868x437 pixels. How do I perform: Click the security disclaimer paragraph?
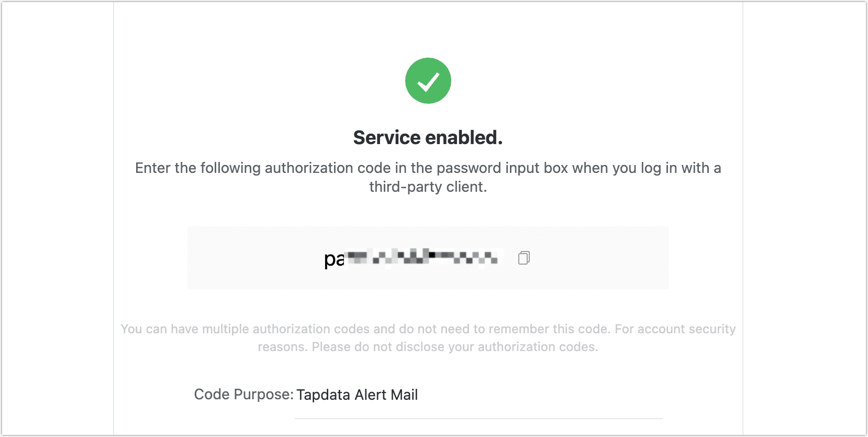point(428,337)
